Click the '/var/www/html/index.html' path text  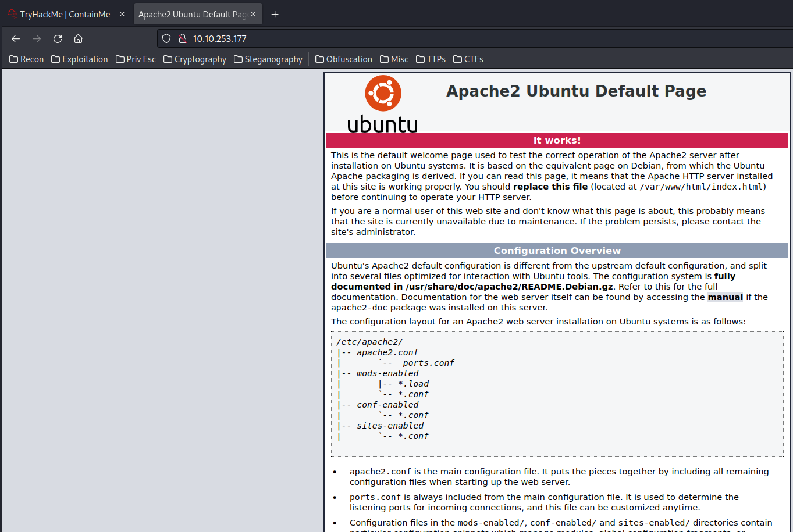coord(702,187)
